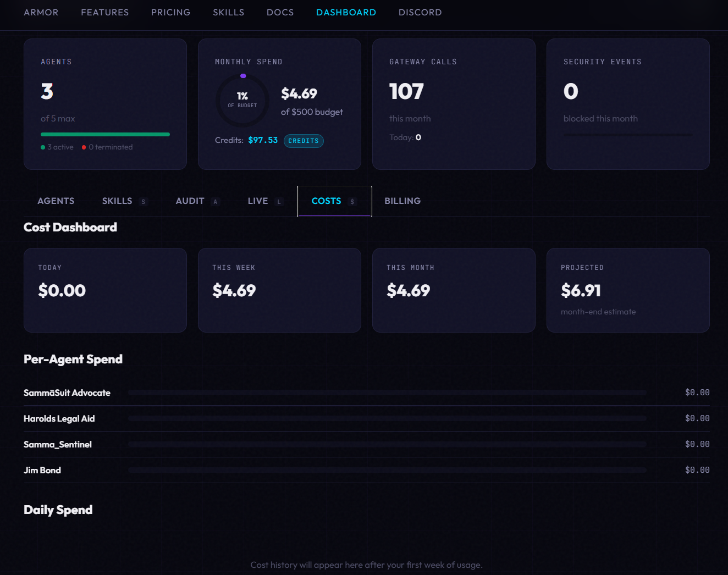Switch to the BILLING tab
The image size is (728, 575).
click(402, 201)
